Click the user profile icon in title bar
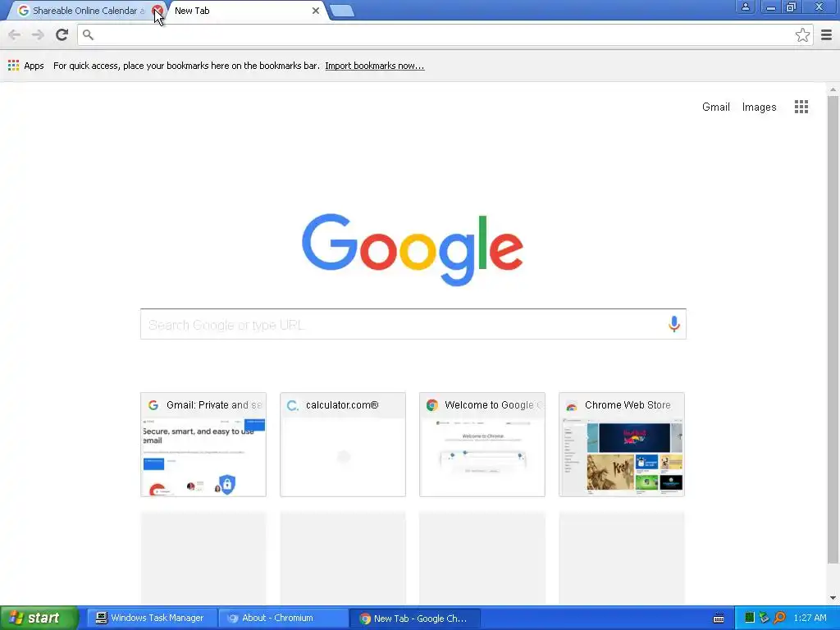This screenshot has height=630, width=840. (745, 7)
